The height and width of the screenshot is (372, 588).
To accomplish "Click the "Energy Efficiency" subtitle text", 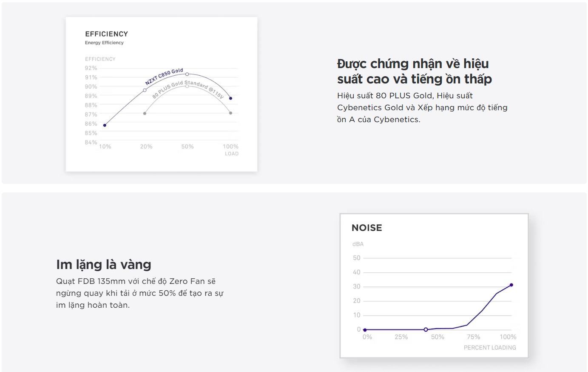I will [104, 43].
